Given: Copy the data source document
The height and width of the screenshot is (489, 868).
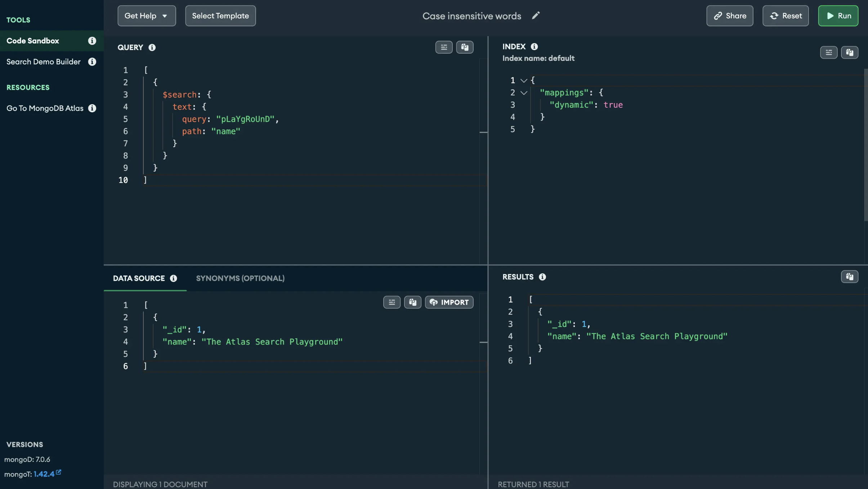Looking at the screenshot, I should coord(413,302).
